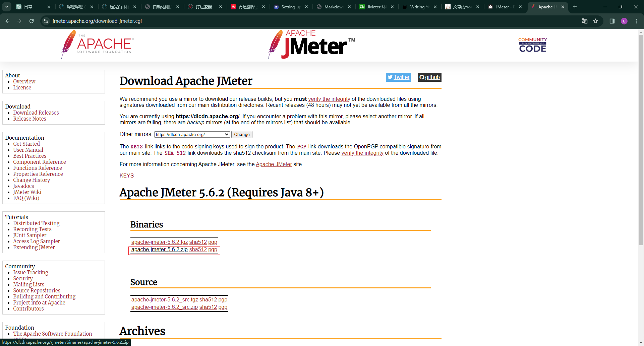Open site information icon in address bar
Screen dimensions: 644x346
pyautogui.click(x=46, y=21)
